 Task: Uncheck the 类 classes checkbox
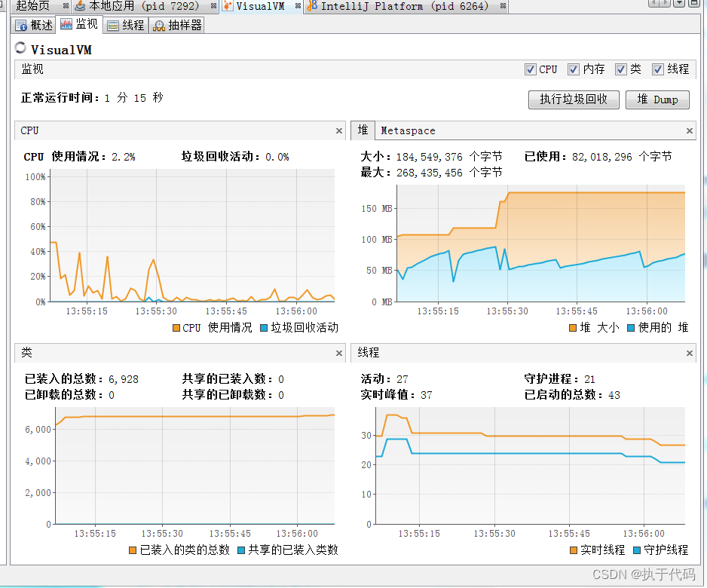(x=621, y=69)
